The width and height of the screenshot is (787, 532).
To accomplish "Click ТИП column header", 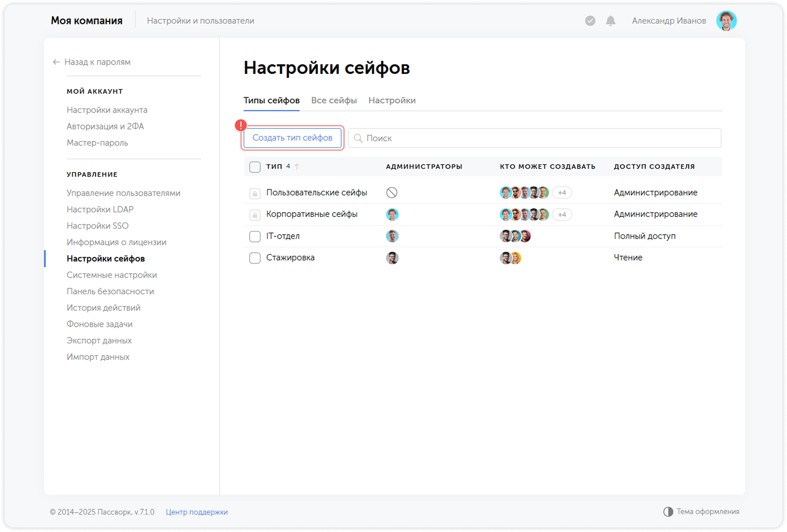I will [x=274, y=166].
